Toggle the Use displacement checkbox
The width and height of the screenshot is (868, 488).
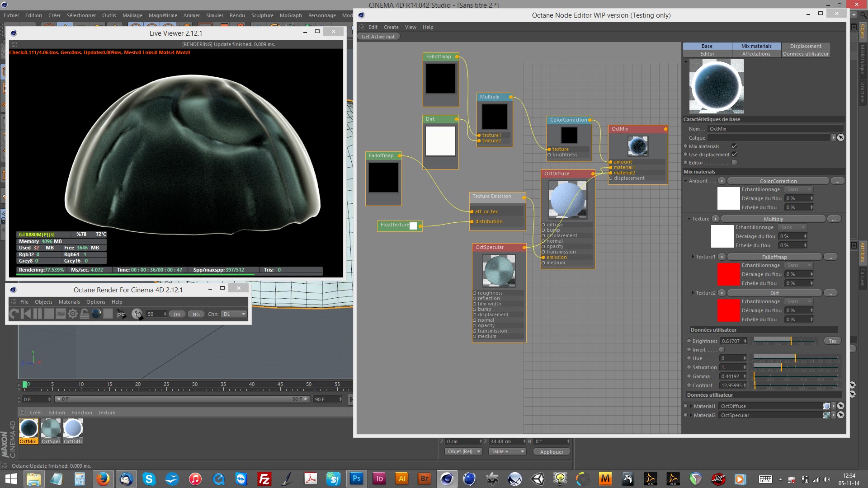(734, 155)
